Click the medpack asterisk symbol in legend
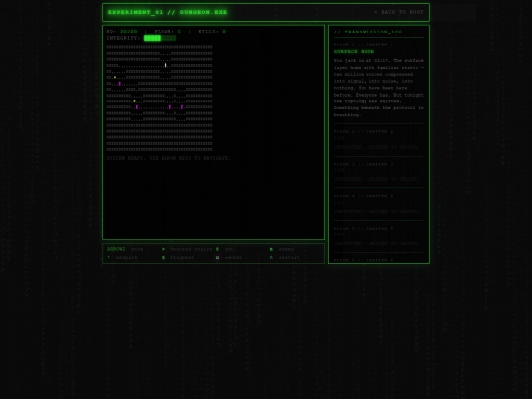The height and width of the screenshot is (399, 532). pyautogui.click(x=109, y=257)
